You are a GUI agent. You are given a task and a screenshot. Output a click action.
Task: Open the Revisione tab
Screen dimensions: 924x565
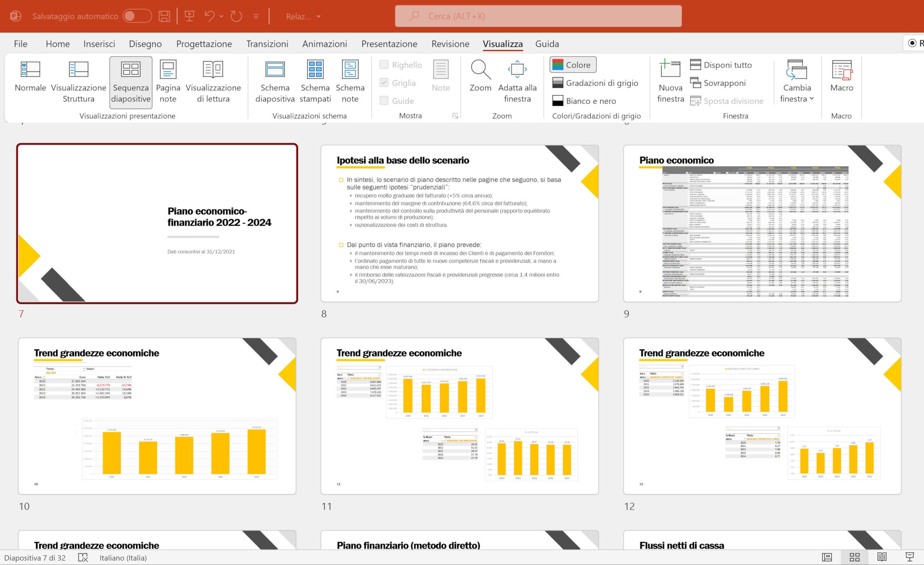point(451,44)
